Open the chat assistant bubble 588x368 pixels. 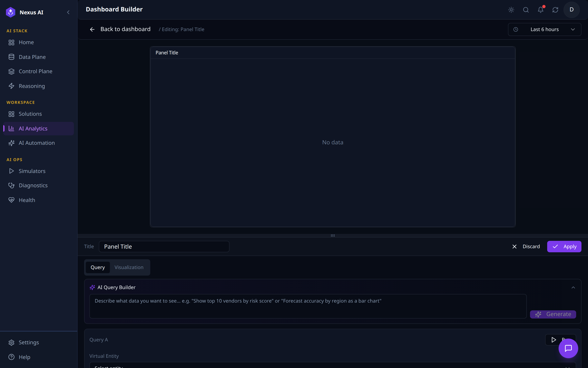click(x=568, y=348)
